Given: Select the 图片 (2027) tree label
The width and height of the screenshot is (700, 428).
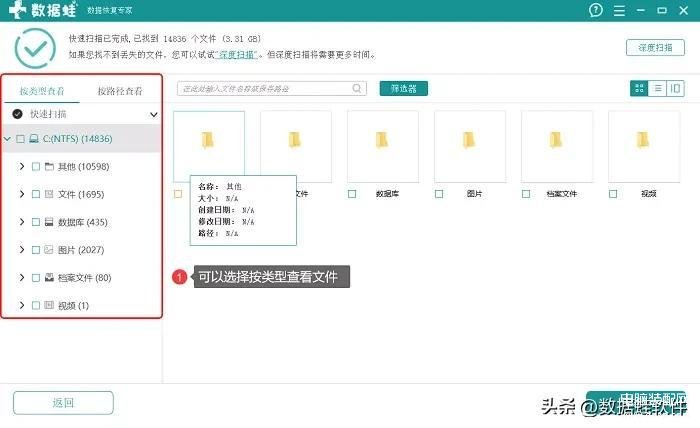Looking at the screenshot, I should click(x=81, y=250).
